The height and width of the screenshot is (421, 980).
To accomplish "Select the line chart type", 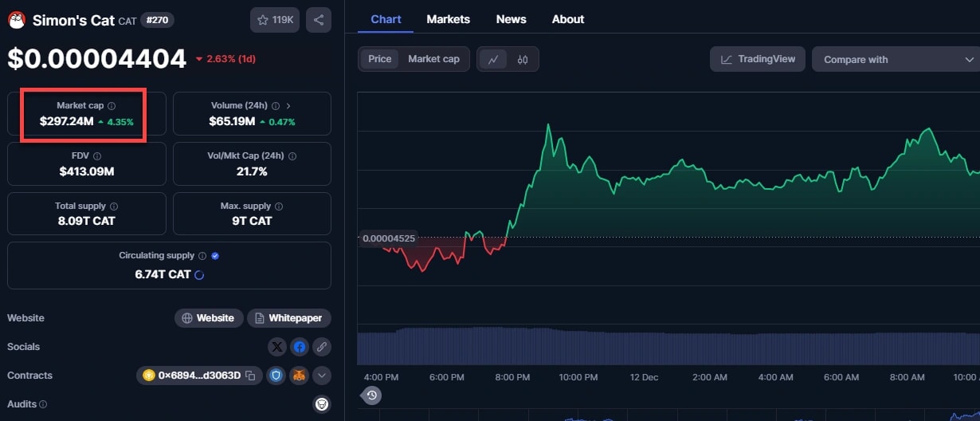I will (x=493, y=59).
